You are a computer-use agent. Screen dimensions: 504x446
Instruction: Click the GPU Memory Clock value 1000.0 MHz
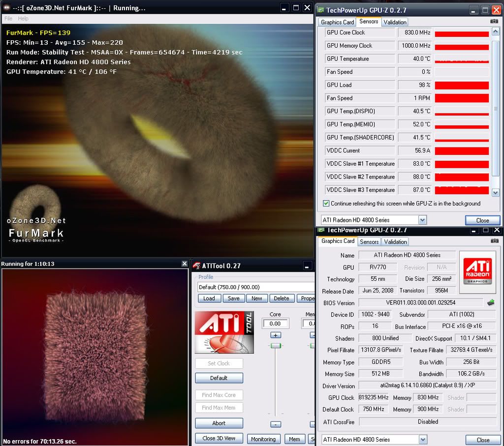414,46
